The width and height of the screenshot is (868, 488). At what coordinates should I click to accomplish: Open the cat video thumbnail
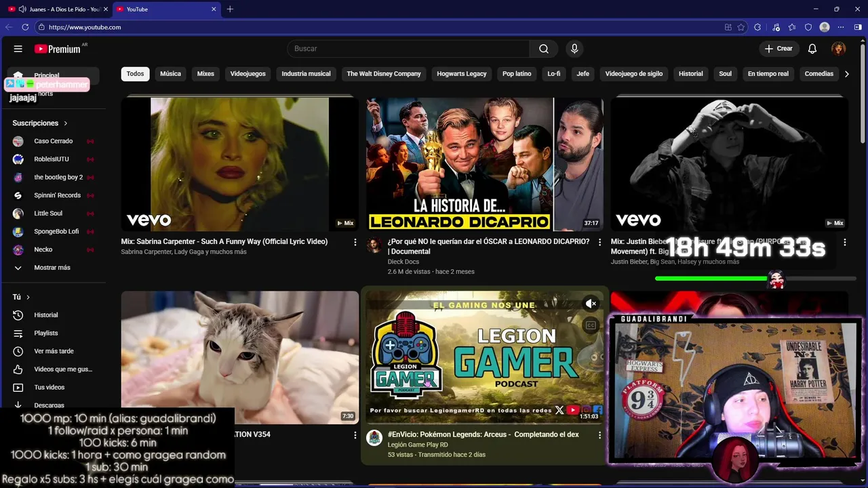pyautogui.click(x=240, y=358)
